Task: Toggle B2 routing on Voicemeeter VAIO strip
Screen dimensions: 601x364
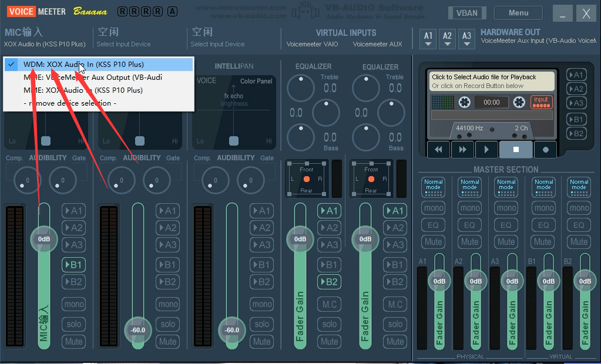Action: click(x=329, y=282)
